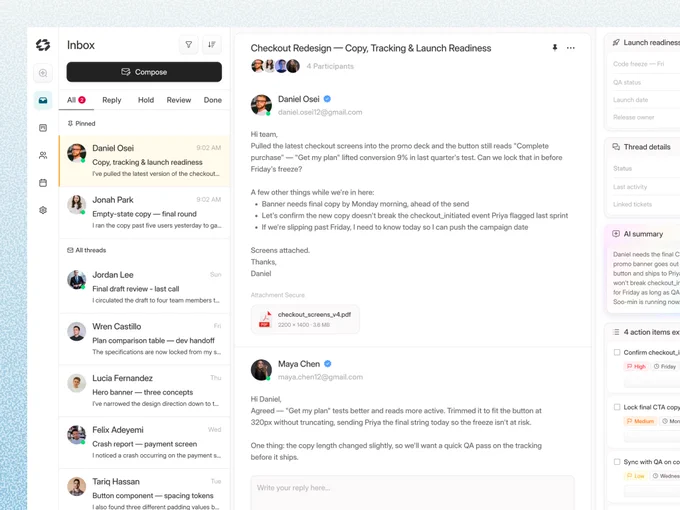The width and height of the screenshot is (680, 510).
Task: Click the Last activity row in Thread details
Action: 646,186
